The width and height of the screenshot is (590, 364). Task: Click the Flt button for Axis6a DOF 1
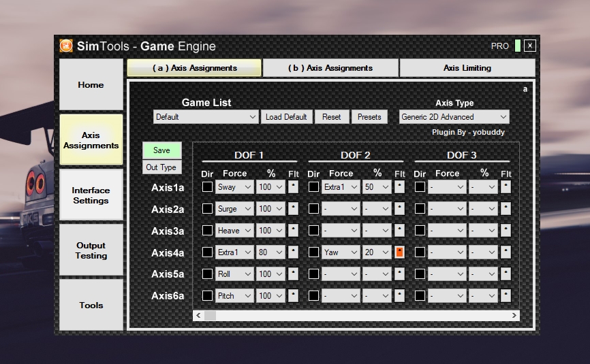[x=293, y=296]
